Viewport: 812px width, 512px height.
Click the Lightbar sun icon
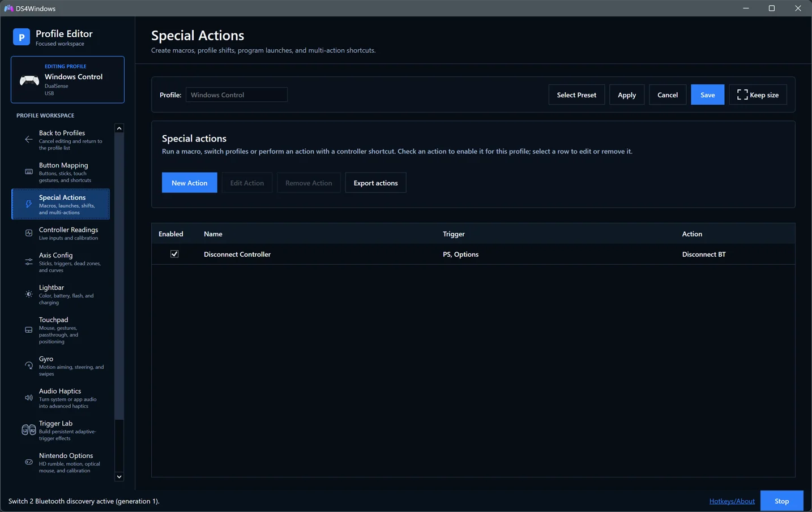click(29, 294)
